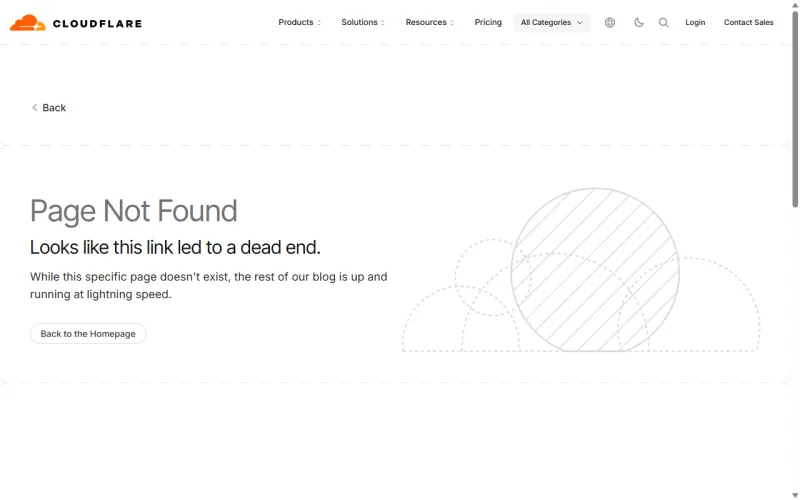Click 'Looks like this link led to a dead end.'

(175, 247)
